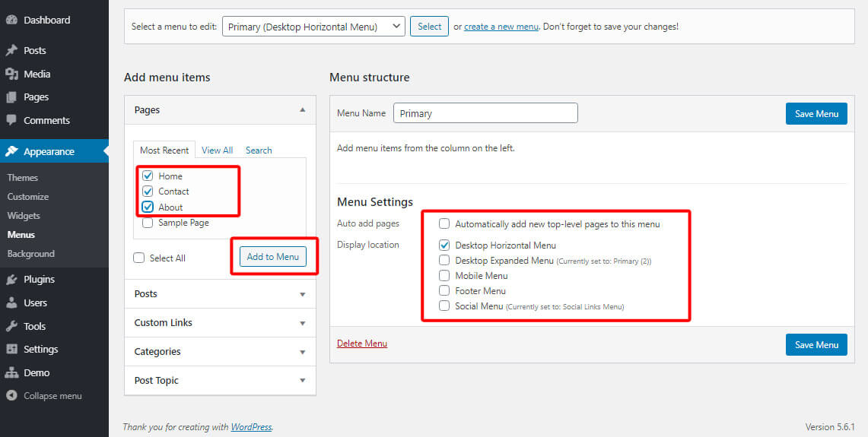
Task: Open the Select a menu to edit dropdown
Action: pyautogui.click(x=313, y=27)
